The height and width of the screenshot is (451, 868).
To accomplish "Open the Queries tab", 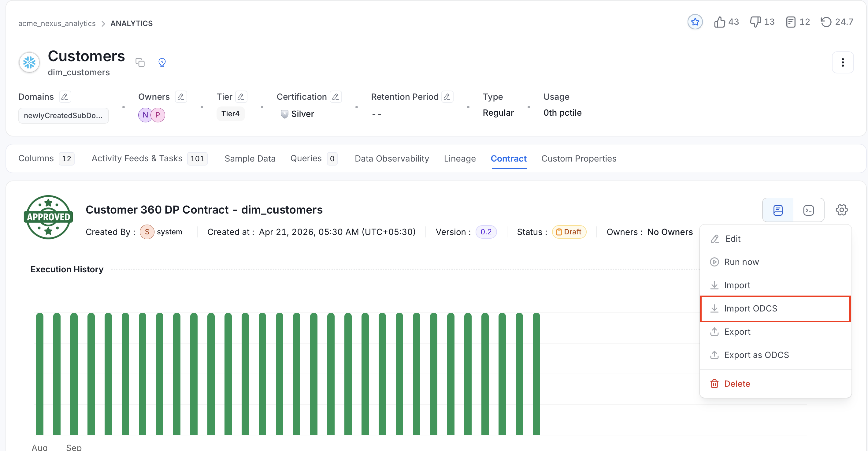I will coord(314,158).
